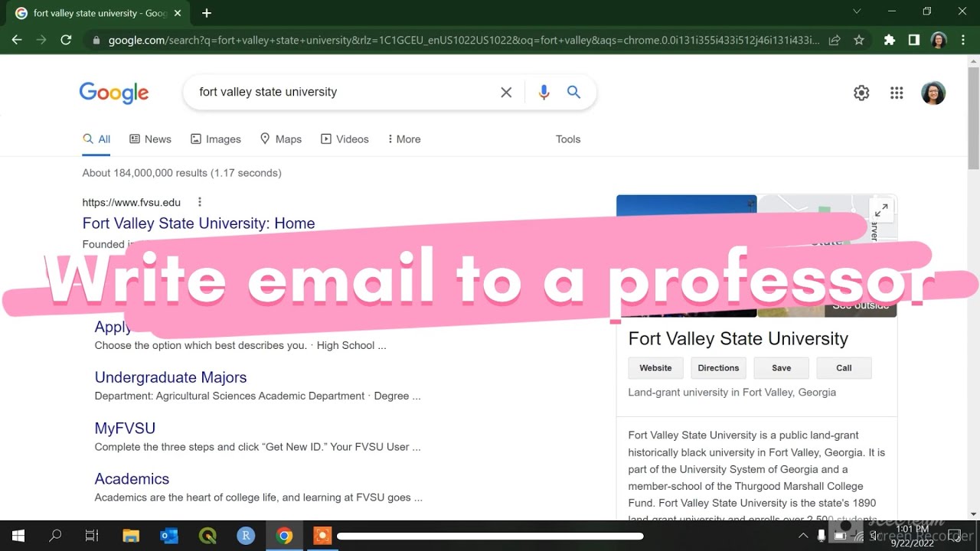Viewport: 980px width, 551px height.
Task: Expand the map with the fullscreen arrows icon
Action: (x=882, y=210)
